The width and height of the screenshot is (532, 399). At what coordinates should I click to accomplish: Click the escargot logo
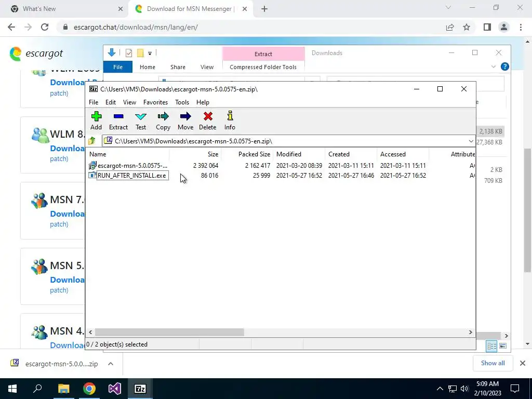click(x=36, y=54)
